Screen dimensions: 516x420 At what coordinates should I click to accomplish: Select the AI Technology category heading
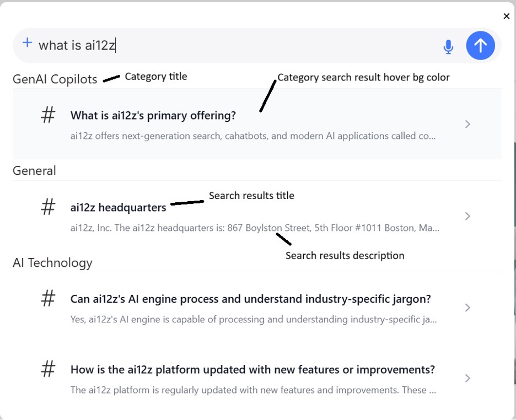coord(52,263)
